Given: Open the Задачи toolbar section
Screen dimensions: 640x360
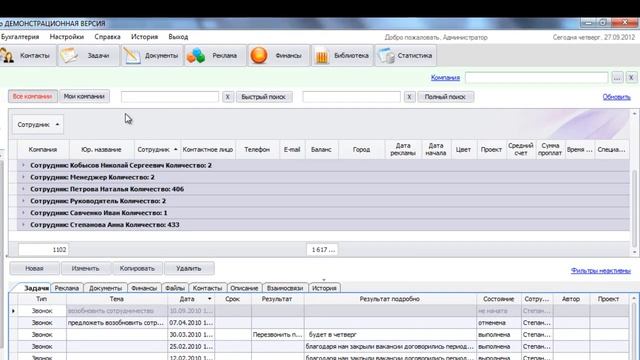Looking at the screenshot, I should 89,56.
